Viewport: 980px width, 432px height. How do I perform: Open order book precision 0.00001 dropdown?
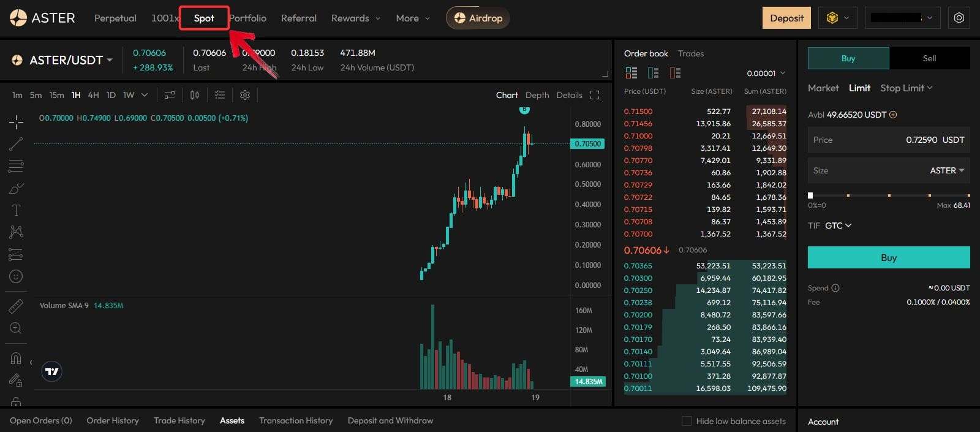point(766,73)
